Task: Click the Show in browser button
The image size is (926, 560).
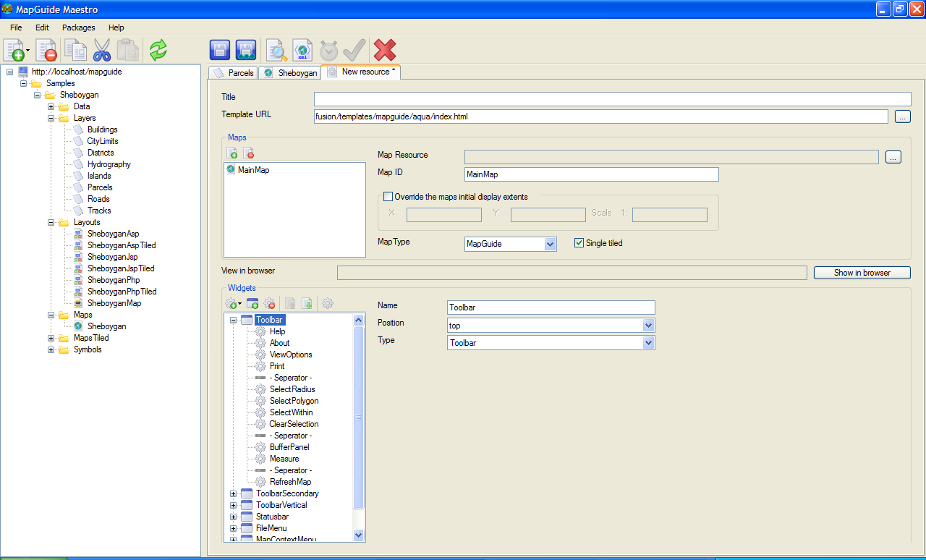Action: pyautogui.click(x=862, y=273)
